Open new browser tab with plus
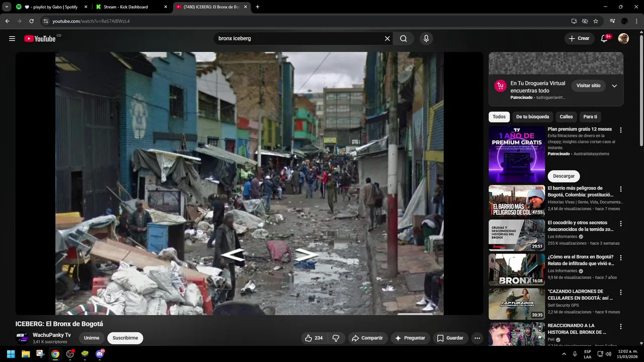 258,7
